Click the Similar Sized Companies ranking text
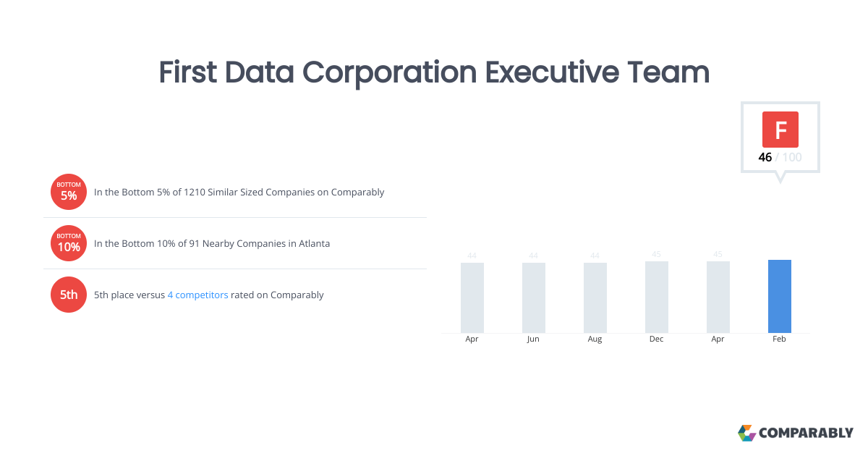 click(x=239, y=193)
